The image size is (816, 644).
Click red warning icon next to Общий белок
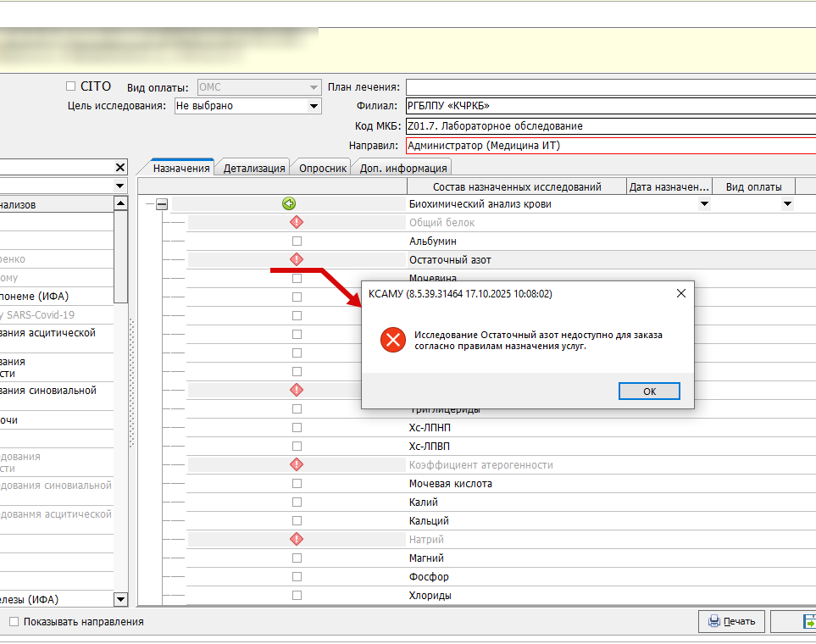[297, 222]
